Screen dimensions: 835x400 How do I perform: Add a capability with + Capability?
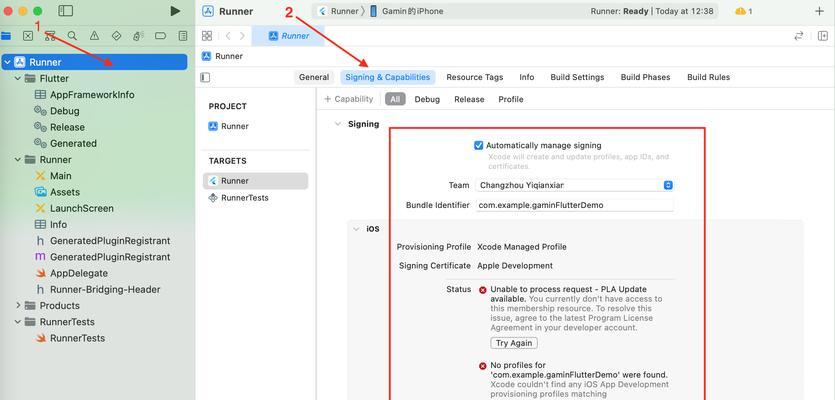[x=349, y=99]
